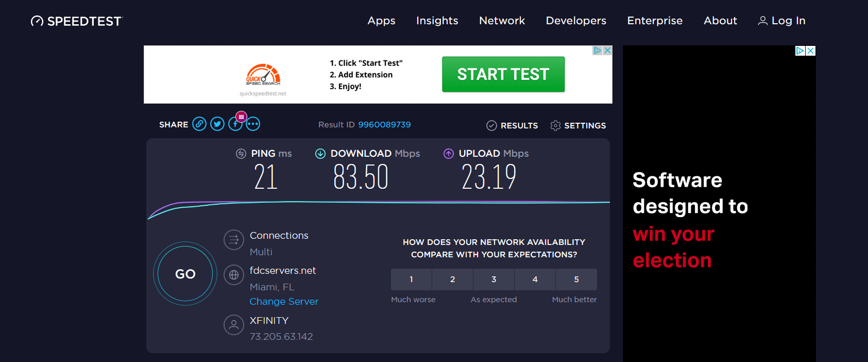Share result on Twitter icon
Screen dimensions: 868x362
[217, 124]
